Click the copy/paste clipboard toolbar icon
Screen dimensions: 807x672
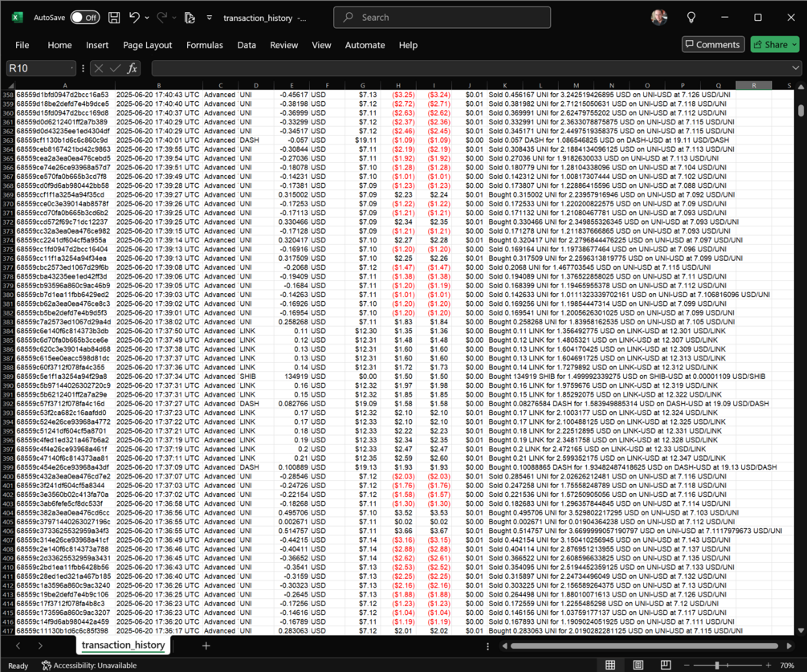click(x=190, y=18)
